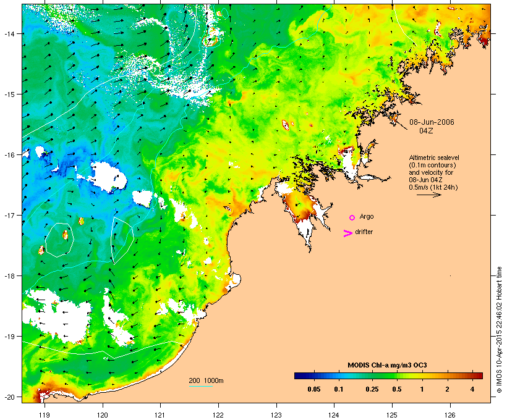
Task: Click the latitude label -18
Action: click(x=10, y=276)
